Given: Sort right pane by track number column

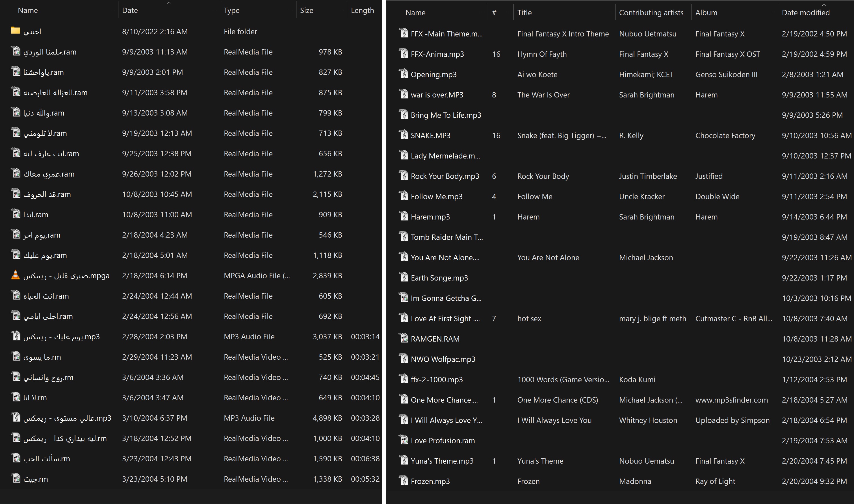Looking at the screenshot, I should point(494,12).
